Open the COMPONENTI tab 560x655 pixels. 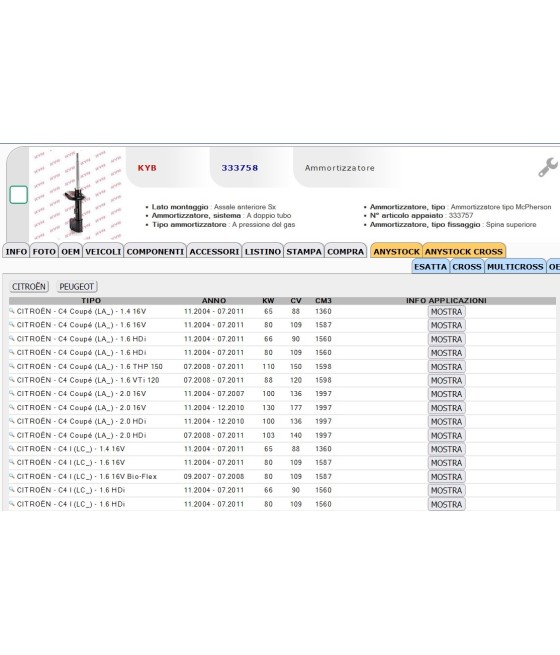click(155, 251)
